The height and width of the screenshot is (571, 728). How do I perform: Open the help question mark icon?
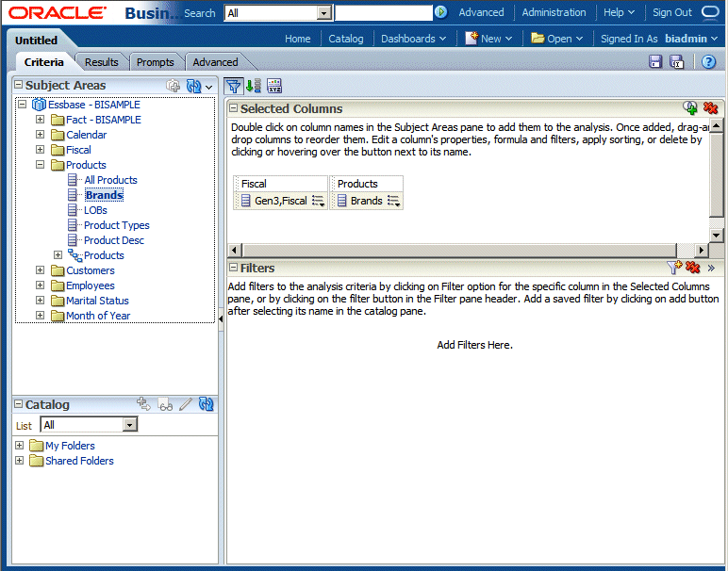[x=708, y=61]
